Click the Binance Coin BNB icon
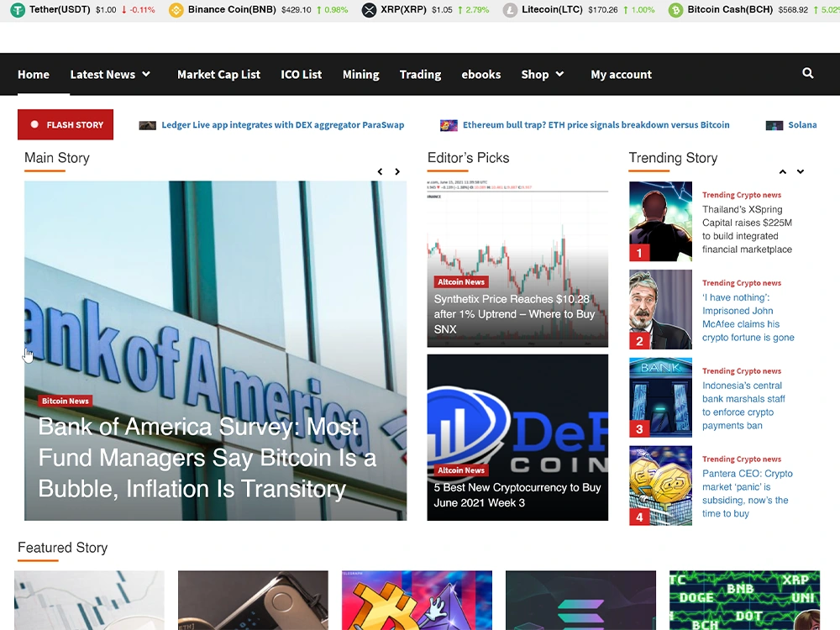 176,9
